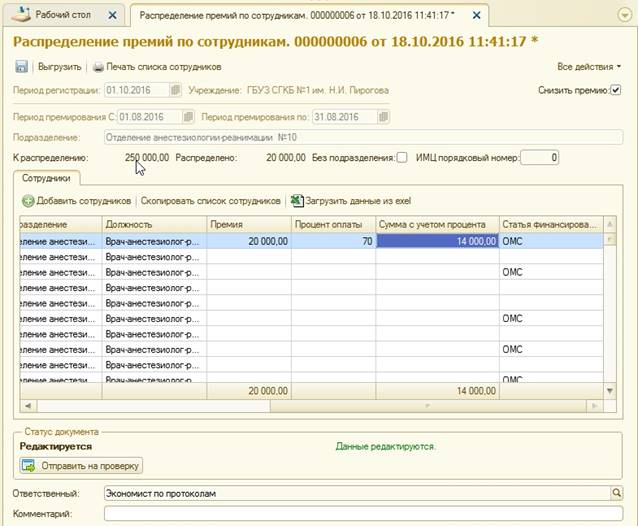Click the printer icon for employee list

click(x=98, y=67)
